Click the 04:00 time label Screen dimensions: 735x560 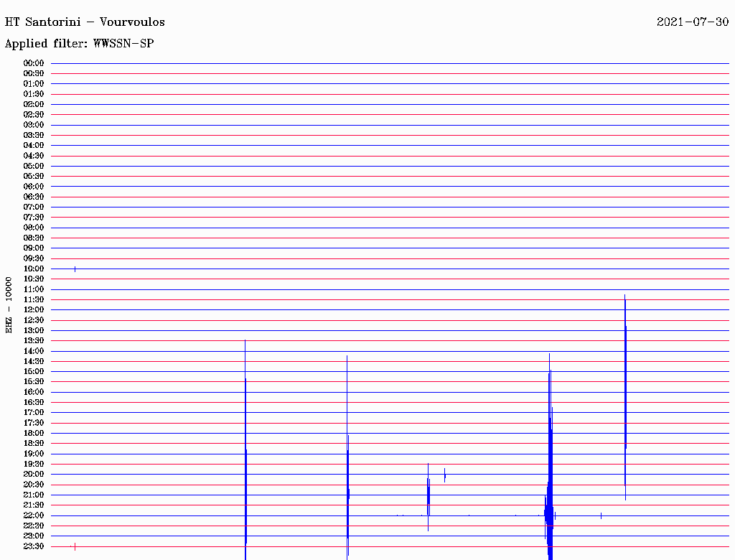(x=34, y=146)
